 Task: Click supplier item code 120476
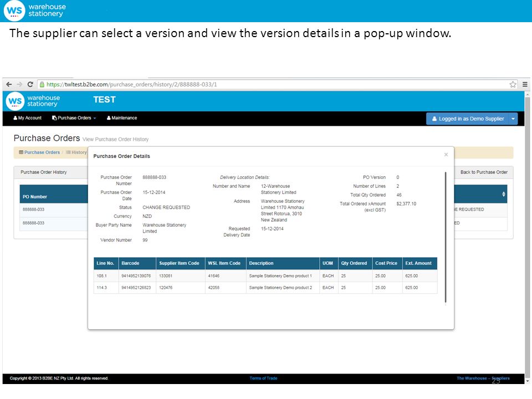pyautogui.click(x=166, y=288)
